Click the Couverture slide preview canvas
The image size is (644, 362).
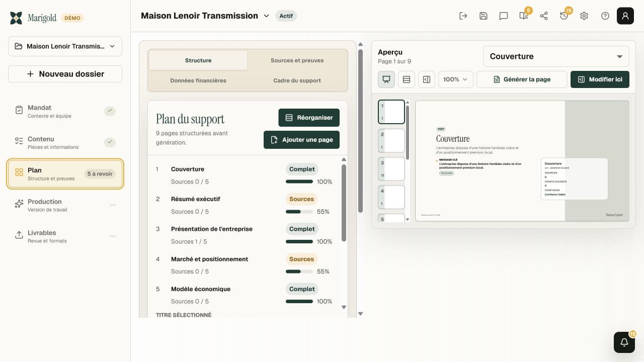click(x=522, y=161)
